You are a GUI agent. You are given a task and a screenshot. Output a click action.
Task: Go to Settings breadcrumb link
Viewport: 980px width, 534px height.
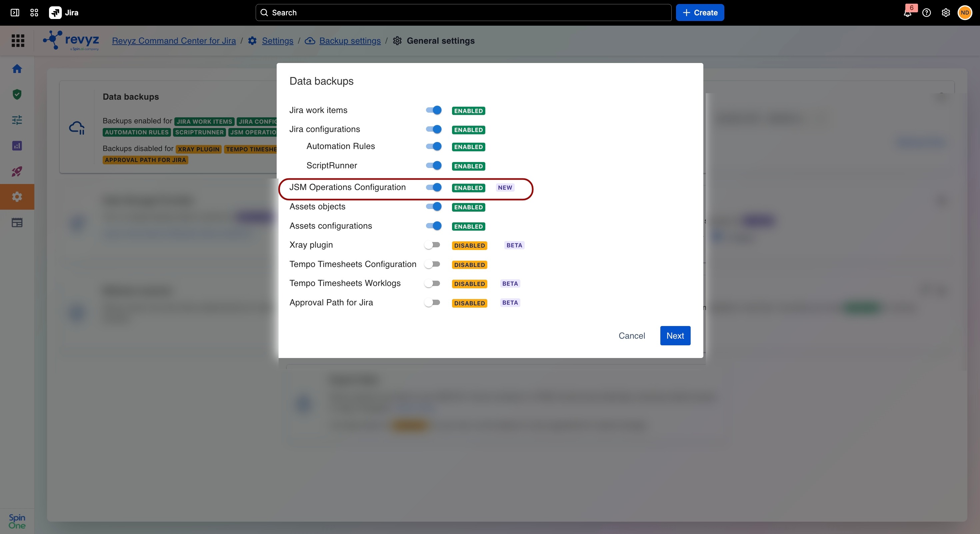[278, 41]
